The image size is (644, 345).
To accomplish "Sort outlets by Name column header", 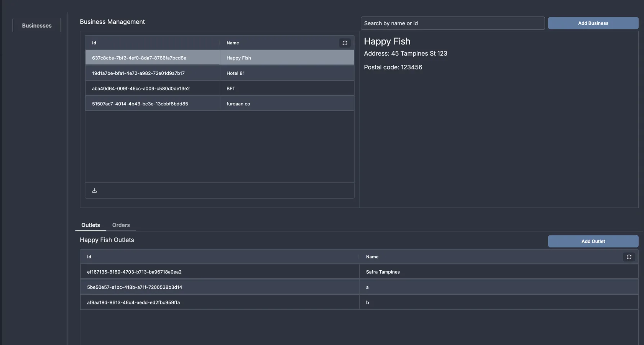I will pyautogui.click(x=372, y=257).
